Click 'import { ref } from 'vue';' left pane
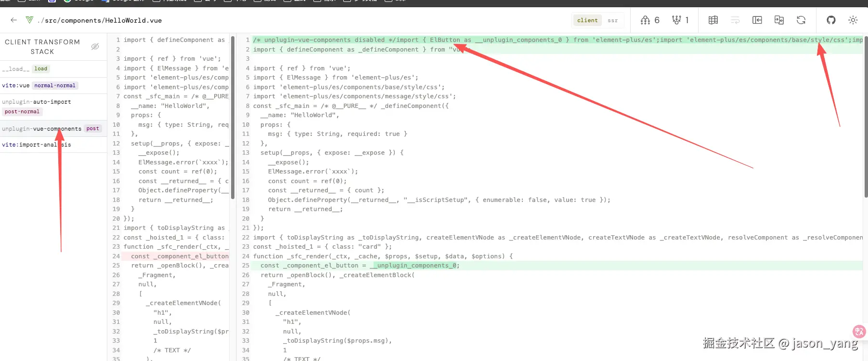 pyautogui.click(x=172, y=59)
